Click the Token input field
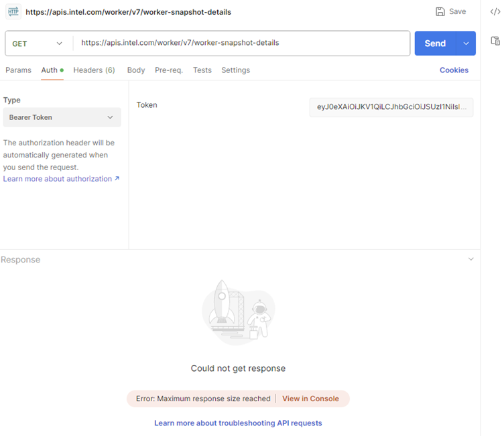 [x=391, y=107]
